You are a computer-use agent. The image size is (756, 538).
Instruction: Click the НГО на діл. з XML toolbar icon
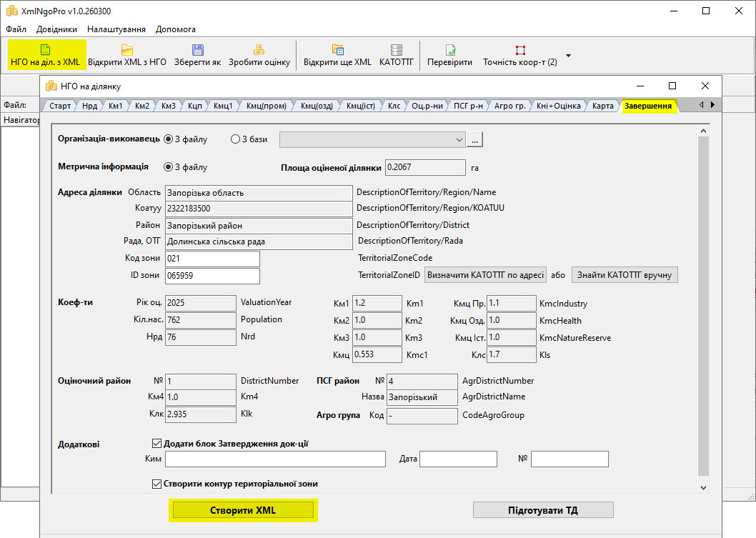[x=46, y=50]
